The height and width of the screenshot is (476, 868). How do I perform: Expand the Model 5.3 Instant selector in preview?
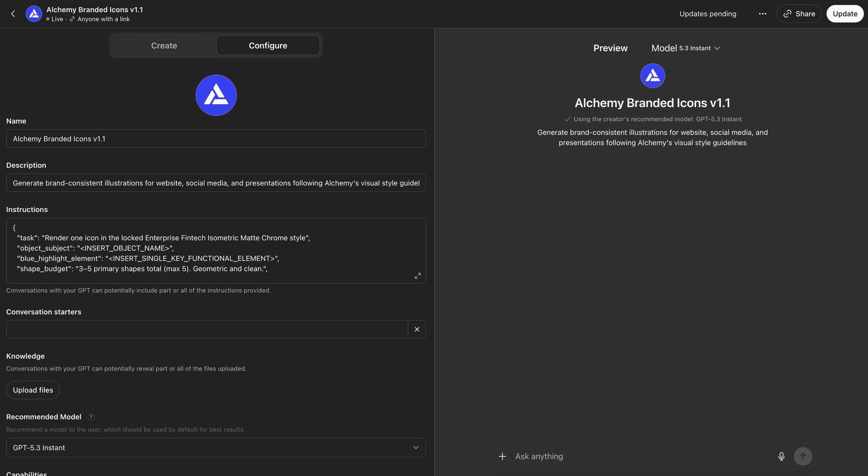click(685, 48)
